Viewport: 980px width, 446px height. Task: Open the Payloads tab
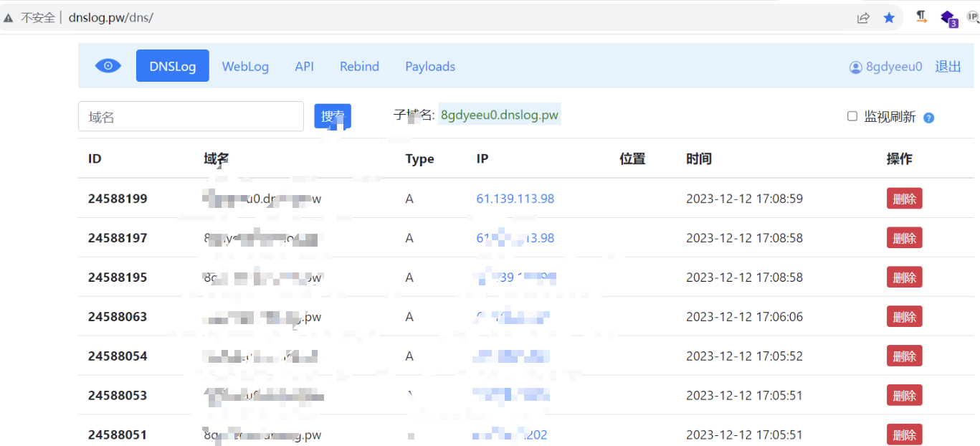pyautogui.click(x=430, y=67)
